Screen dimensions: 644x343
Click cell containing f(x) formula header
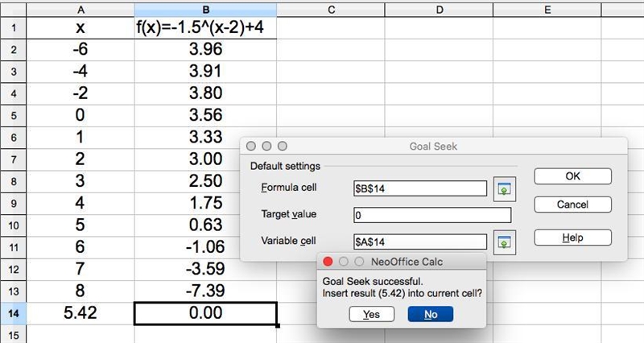click(x=205, y=28)
